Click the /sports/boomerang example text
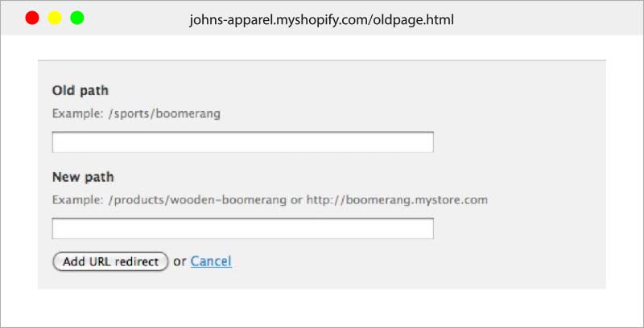Viewport: 644px width, 328px height. click(x=164, y=114)
